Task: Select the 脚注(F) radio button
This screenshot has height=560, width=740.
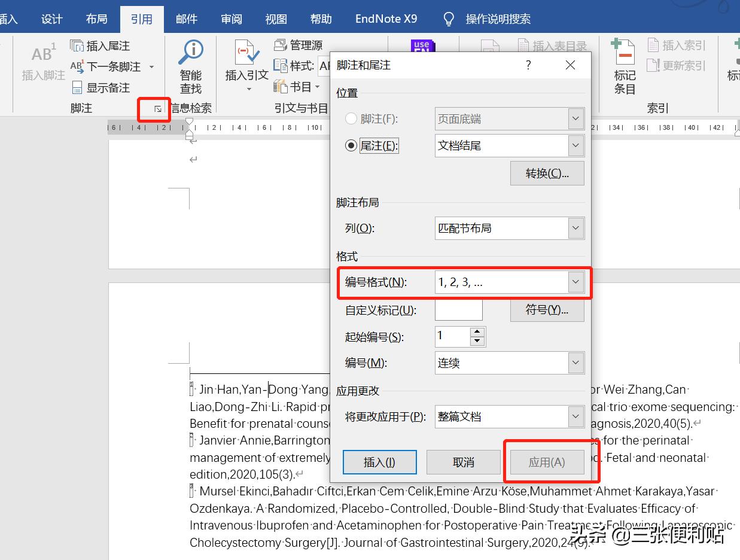Action: point(351,118)
